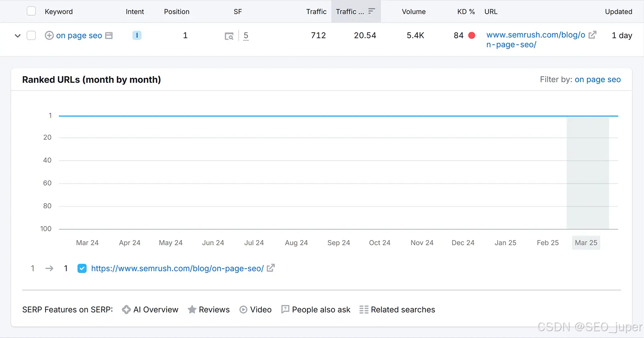Click the position change arrow icon
This screenshot has width=644, height=338.
pyautogui.click(x=49, y=268)
